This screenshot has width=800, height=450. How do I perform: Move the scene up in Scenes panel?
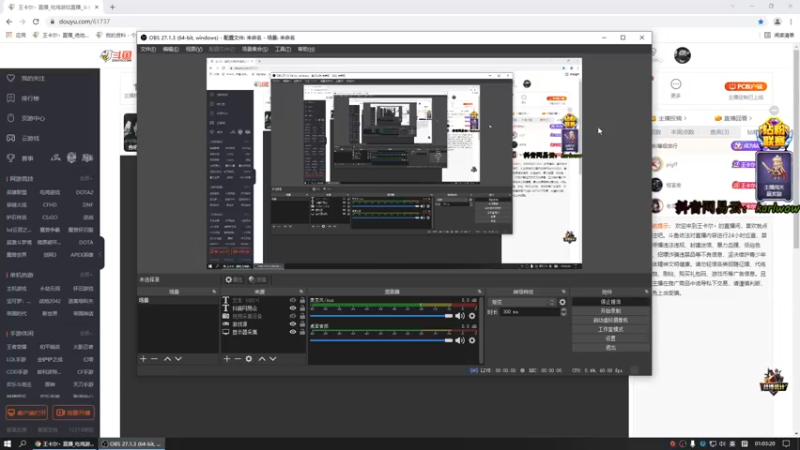pyautogui.click(x=167, y=359)
